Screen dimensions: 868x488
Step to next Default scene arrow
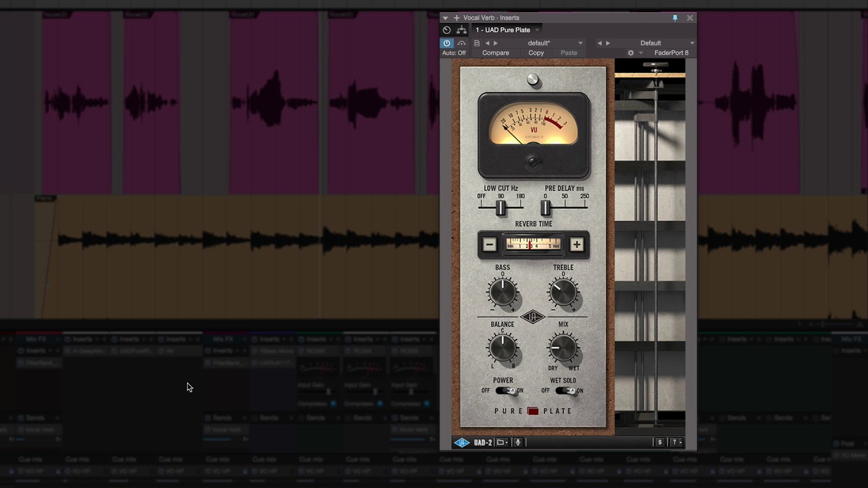[608, 43]
